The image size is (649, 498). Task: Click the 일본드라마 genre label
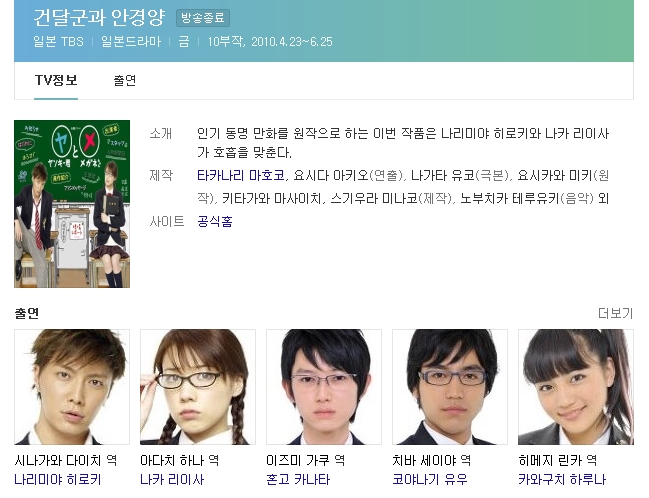131,41
